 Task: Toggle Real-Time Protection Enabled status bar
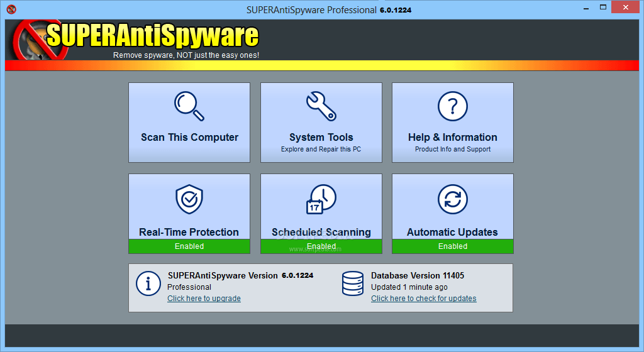(189, 246)
